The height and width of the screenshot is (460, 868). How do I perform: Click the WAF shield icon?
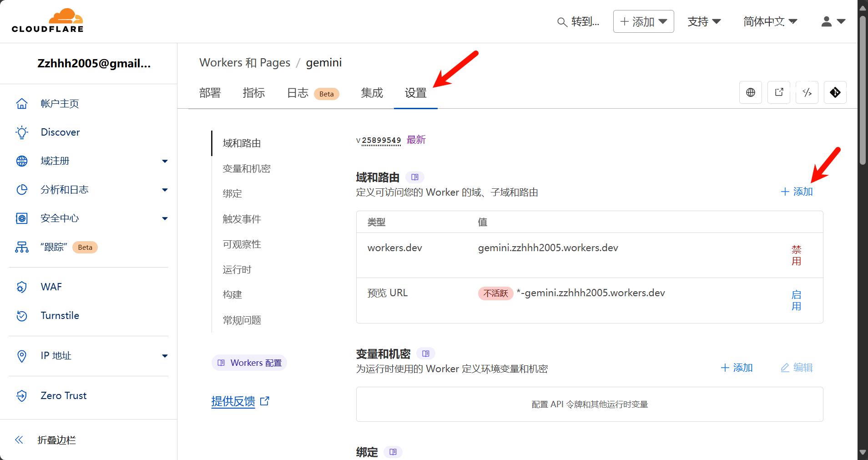pos(22,287)
